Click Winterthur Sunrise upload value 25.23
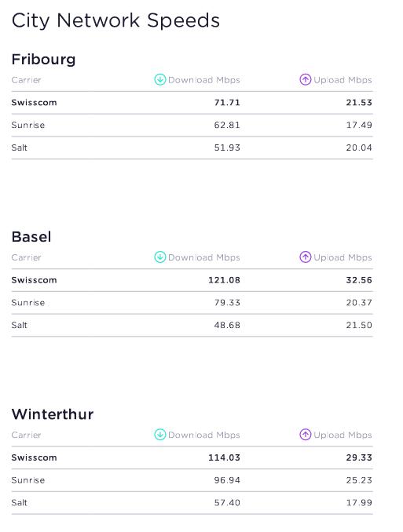The width and height of the screenshot is (403, 532). (x=359, y=480)
